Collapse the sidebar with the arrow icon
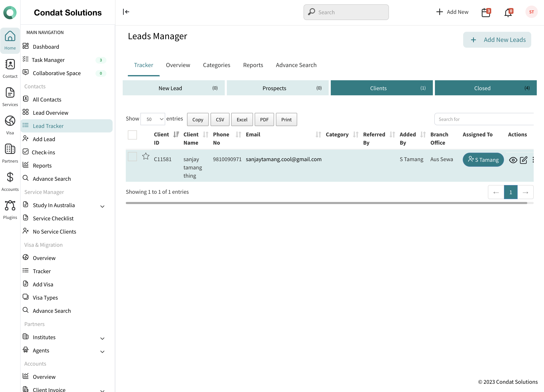Viewport: 544px width, 392px height. (x=126, y=12)
